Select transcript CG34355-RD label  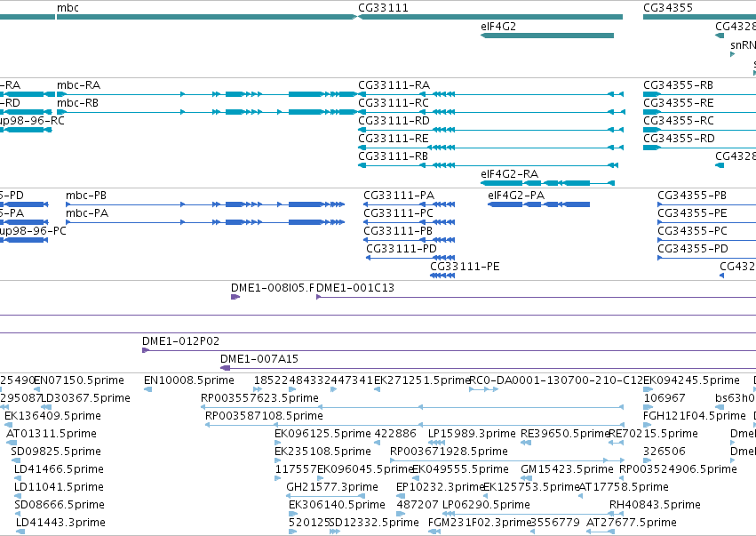(x=679, y=139)
